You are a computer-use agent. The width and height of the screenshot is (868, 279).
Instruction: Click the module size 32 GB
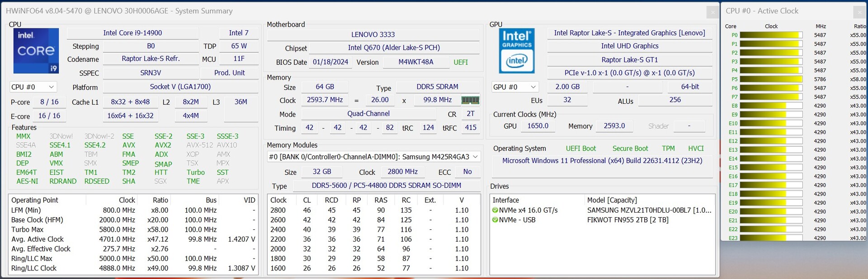[x=322, y=172]
